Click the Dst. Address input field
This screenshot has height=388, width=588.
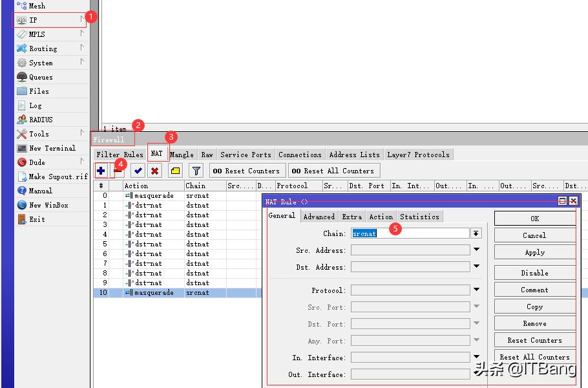pos(410,266)
